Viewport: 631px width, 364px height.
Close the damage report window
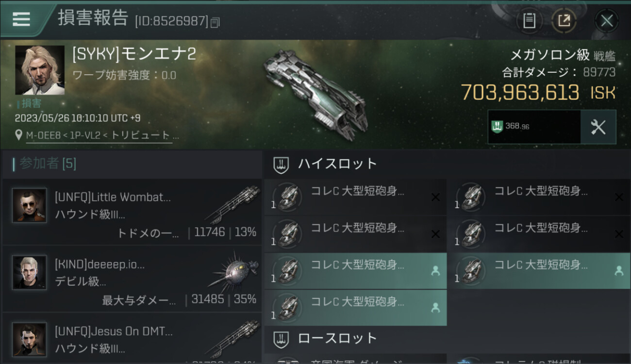click(x=606, y=20)
